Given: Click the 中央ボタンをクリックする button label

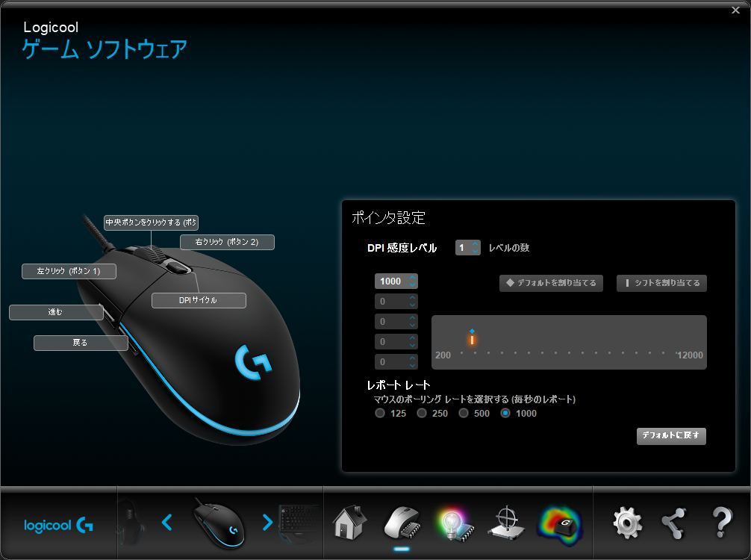Looking at the screenshot, I should 151,223.
